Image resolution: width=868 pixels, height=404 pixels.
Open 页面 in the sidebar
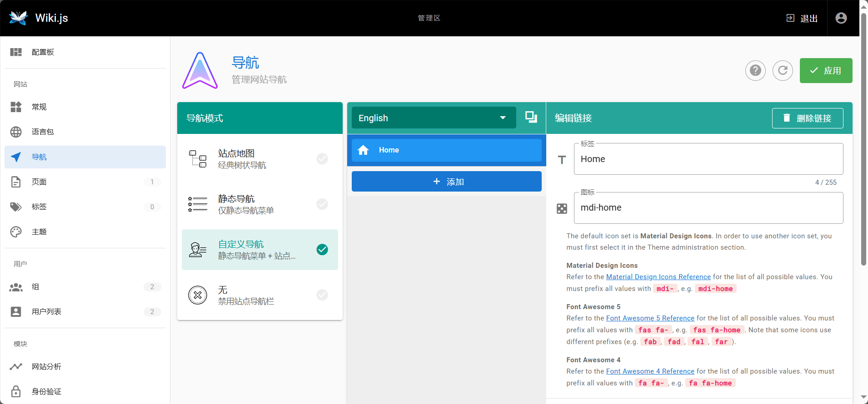(39, 182)
